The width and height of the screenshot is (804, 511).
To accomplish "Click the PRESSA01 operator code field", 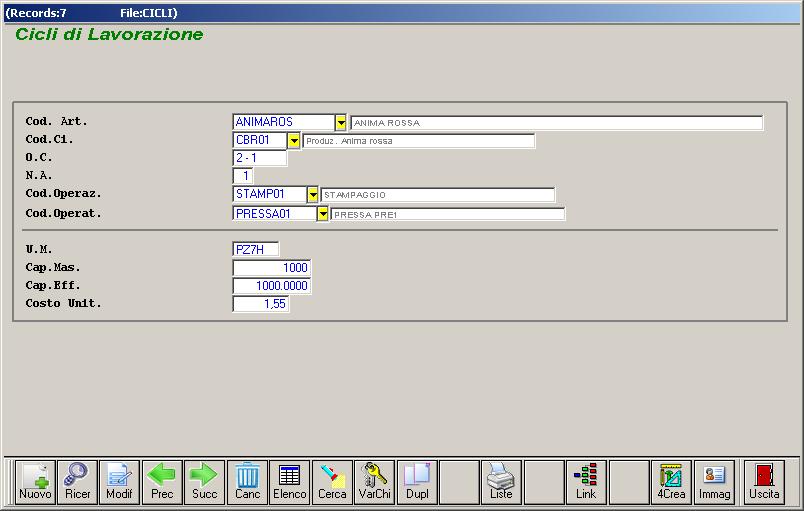I will 275,214.
